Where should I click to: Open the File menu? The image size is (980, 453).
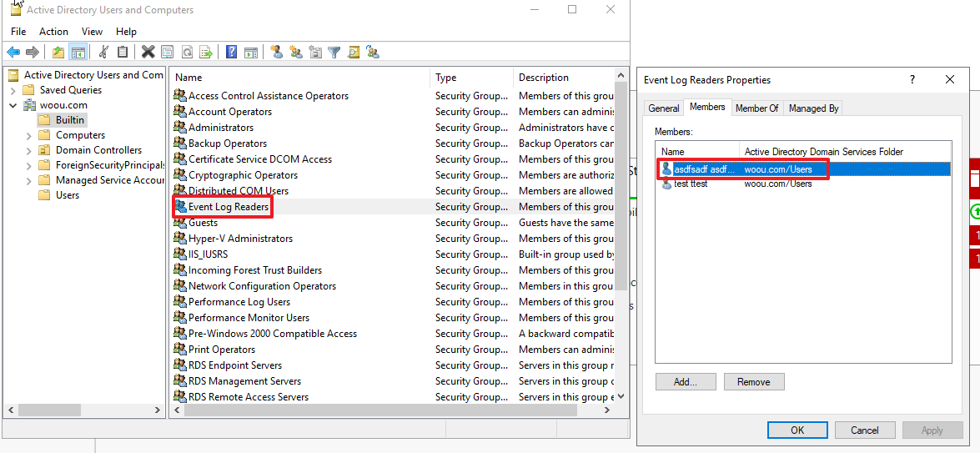pyautogui.click(x=18, y=31)
